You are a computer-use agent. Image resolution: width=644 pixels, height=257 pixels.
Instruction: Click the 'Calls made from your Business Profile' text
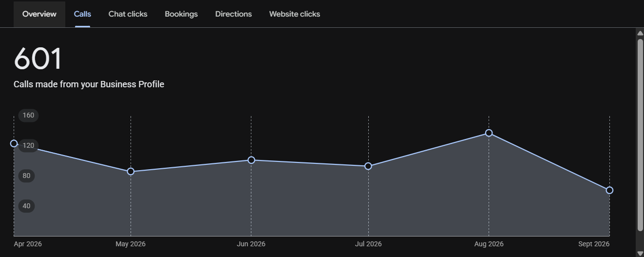(x=89, y=84)
